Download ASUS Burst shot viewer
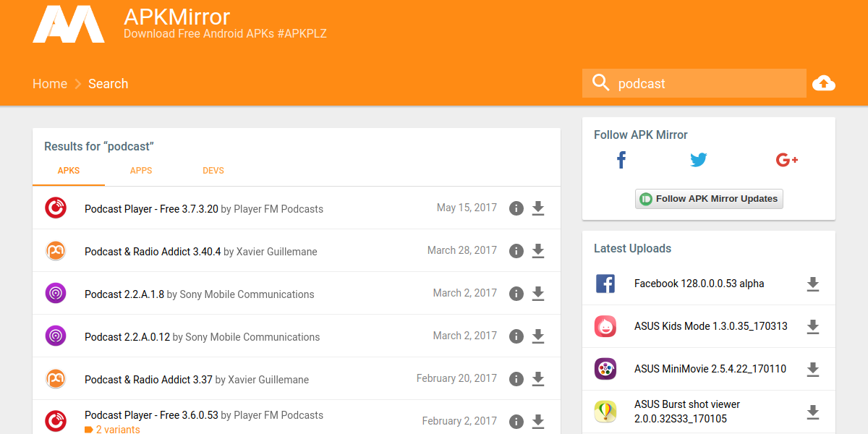This screenshot has width=868, height=434. pos(813,412)
